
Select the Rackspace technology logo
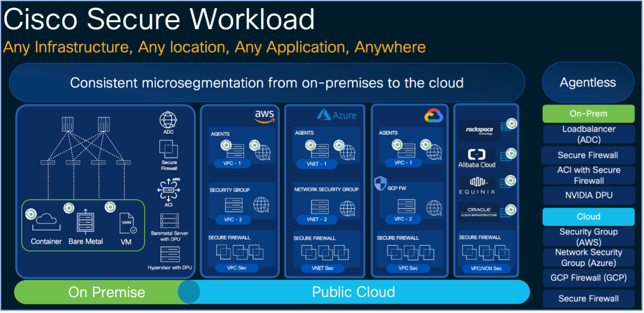[x=479, y=130]
